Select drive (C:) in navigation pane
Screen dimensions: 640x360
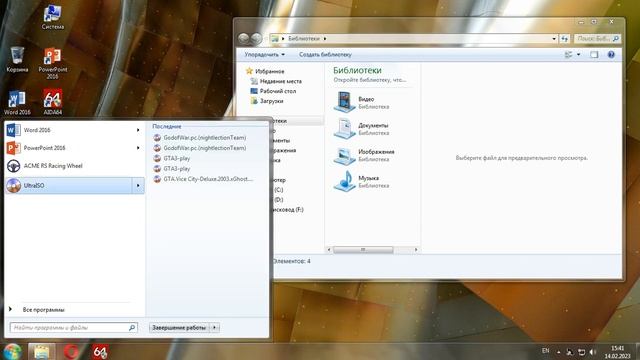click(x=278, y=190)
